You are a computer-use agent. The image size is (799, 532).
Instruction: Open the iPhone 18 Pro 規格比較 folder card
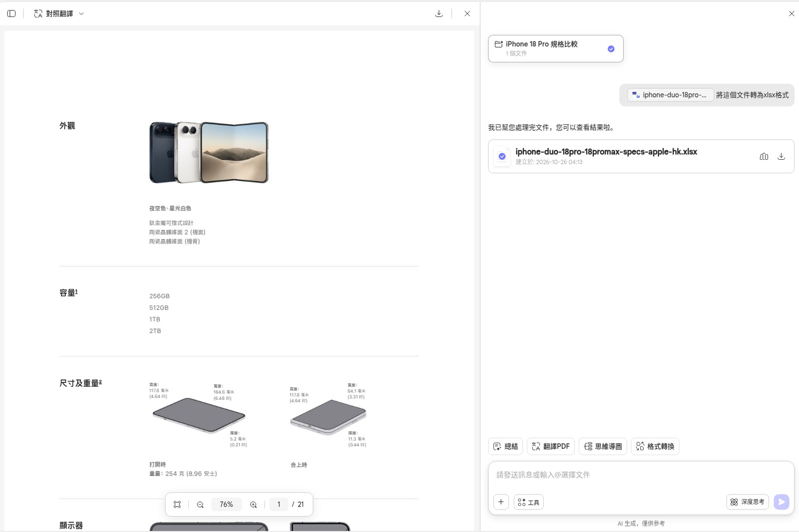tap(555, 48)
